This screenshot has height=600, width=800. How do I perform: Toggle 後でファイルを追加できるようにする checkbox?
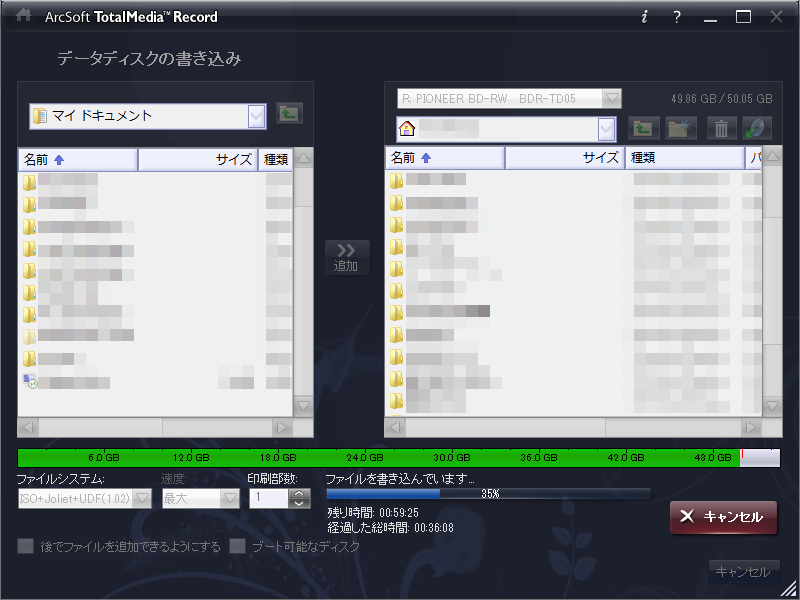click(x=25, y=546)
